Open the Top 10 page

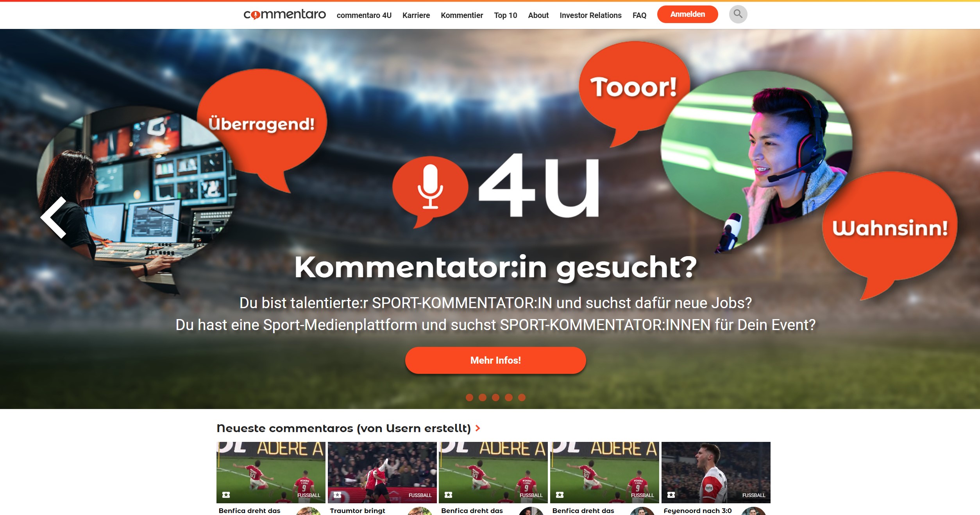click(x=505, y=15)
